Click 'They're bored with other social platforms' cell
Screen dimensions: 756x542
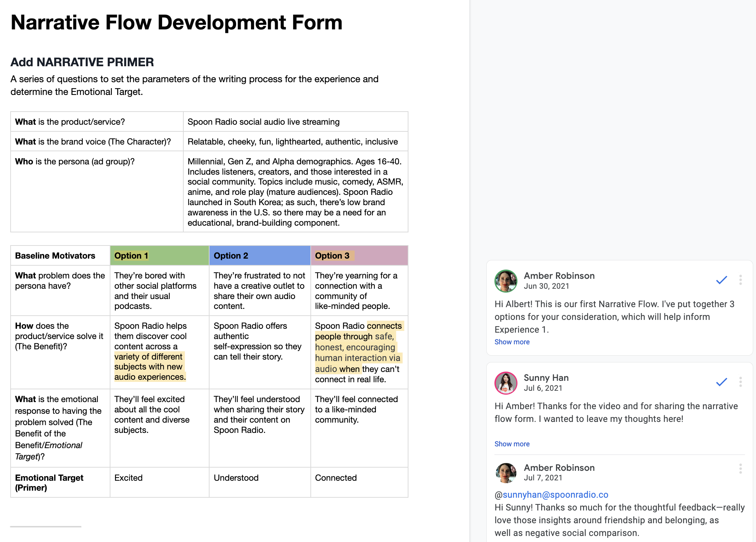(x=159, y=290)
